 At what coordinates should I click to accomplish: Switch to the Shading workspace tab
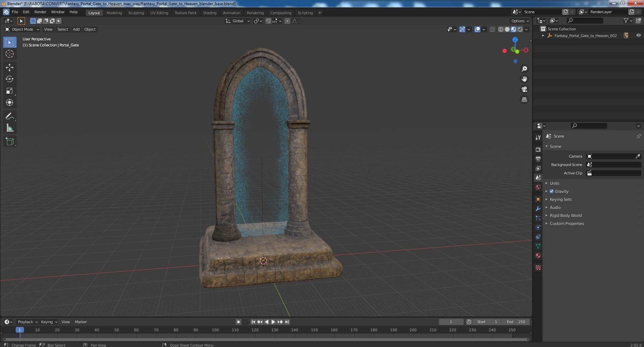click(210, 13)
